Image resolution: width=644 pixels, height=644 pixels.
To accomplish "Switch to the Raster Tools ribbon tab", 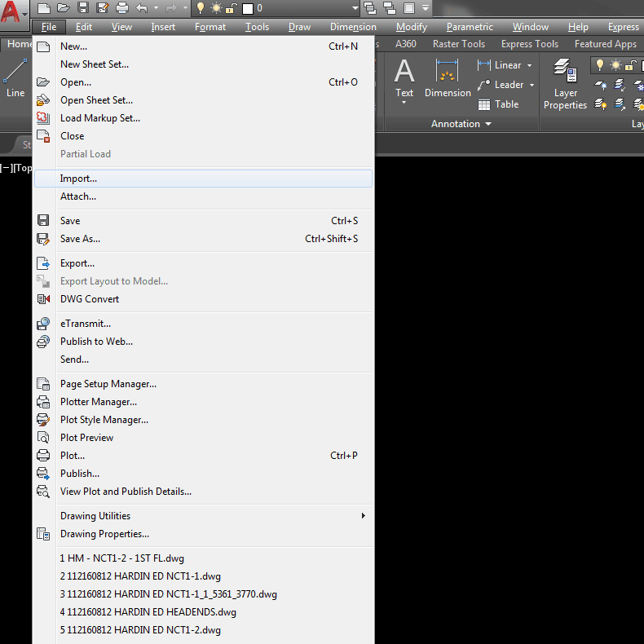I will click(459, 44).
